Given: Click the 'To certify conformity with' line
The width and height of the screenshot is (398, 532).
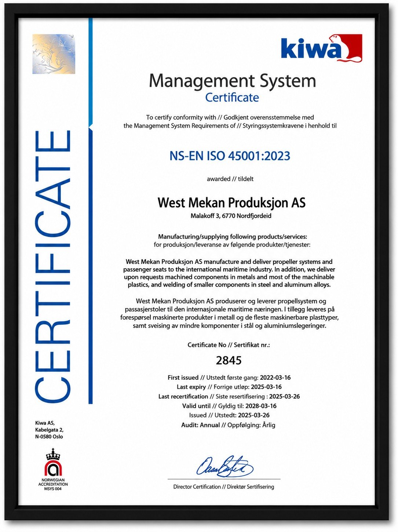Looking at the screenshot, I should tap(230, 117).
